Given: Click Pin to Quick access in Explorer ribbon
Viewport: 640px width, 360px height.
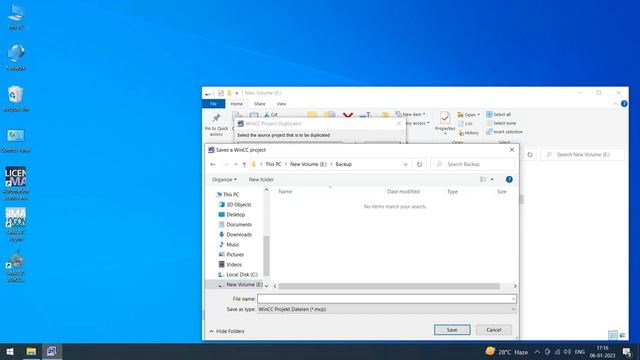Looking at the screenshot, I should [x=216, y=124].
